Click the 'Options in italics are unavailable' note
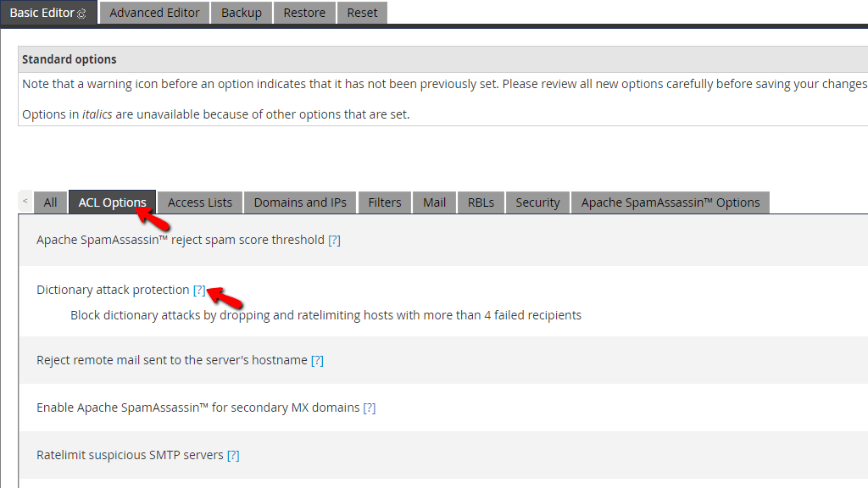This screenshot has width=868, height=488. pyautogui.click(x=216, y=114)
